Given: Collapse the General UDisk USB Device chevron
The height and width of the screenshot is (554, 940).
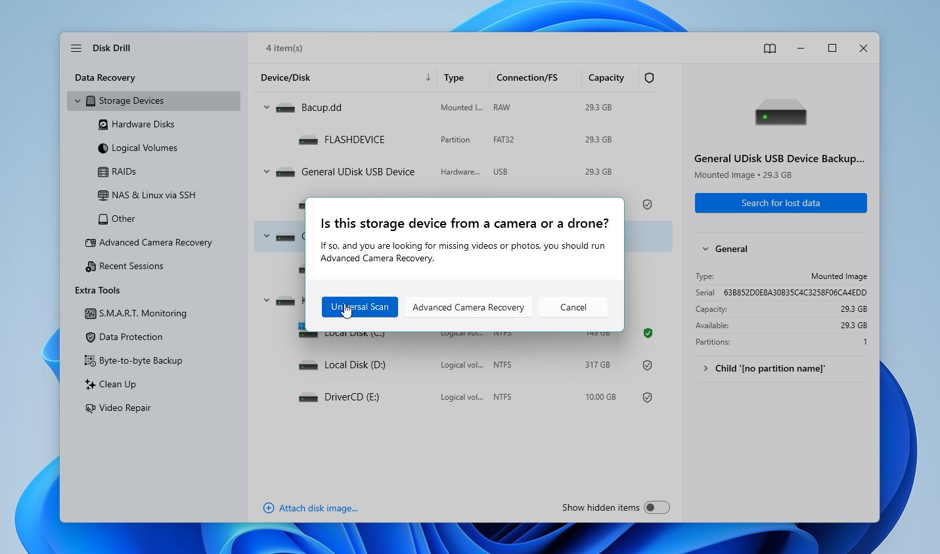Looking at the screenshot, I should pyautogui.click(x=267, y=171).
